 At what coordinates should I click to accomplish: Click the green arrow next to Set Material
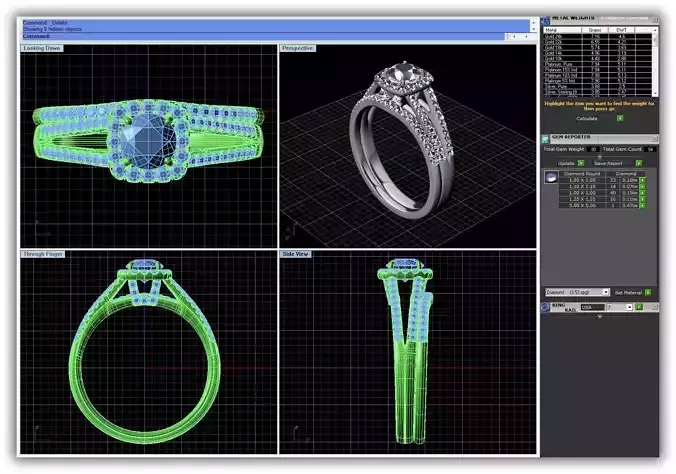[648, 292]
